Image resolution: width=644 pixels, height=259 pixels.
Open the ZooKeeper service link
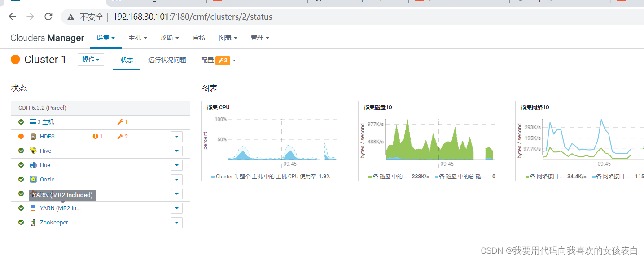point(54,222)
